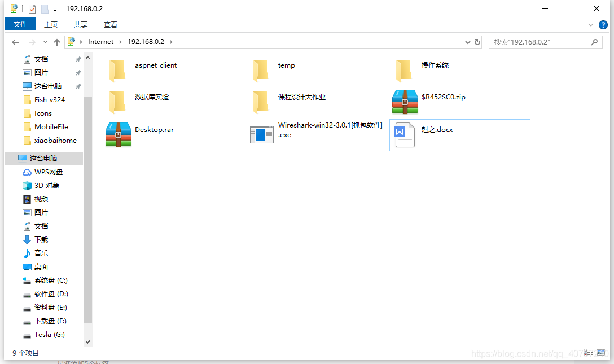614x364 pixels.
Task: Open 3D 对象 in the sidebar
Action: [41, 186]
